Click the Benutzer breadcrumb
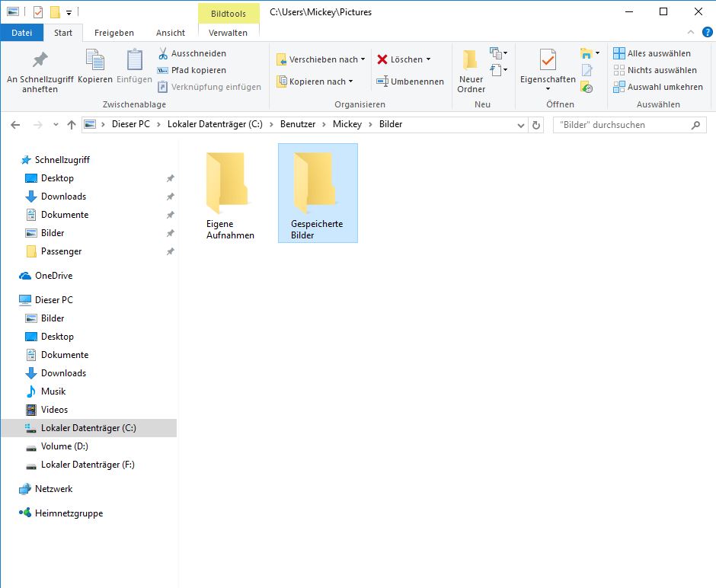716x588 pixels. [298, 124]
